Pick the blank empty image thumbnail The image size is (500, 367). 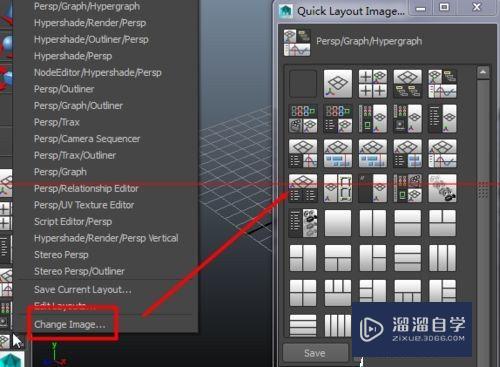pos(303,84)
